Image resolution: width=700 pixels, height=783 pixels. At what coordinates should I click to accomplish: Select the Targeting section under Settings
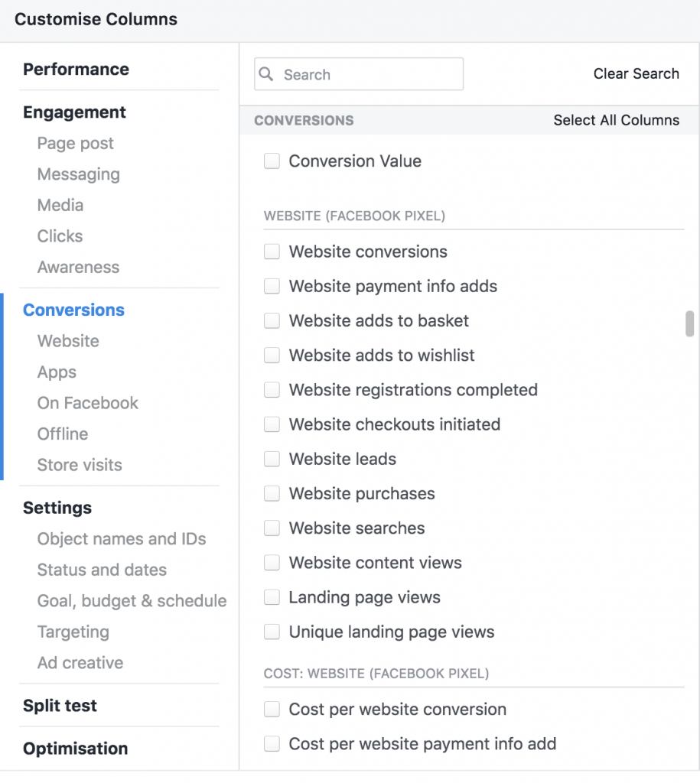point(73,632)
